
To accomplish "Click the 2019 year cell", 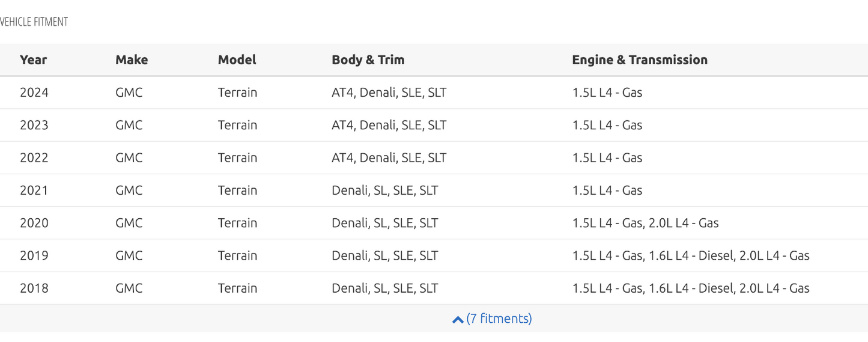I will [x=34, y=255].
